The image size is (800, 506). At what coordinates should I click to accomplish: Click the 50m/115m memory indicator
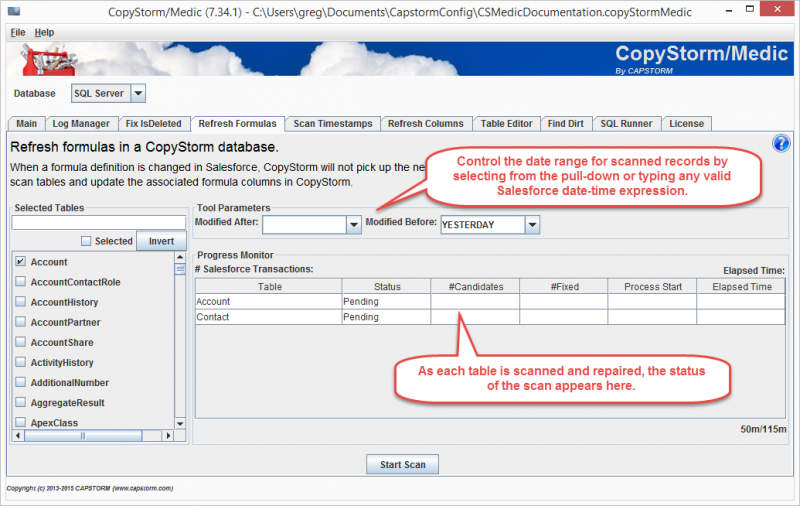(763, 429)
